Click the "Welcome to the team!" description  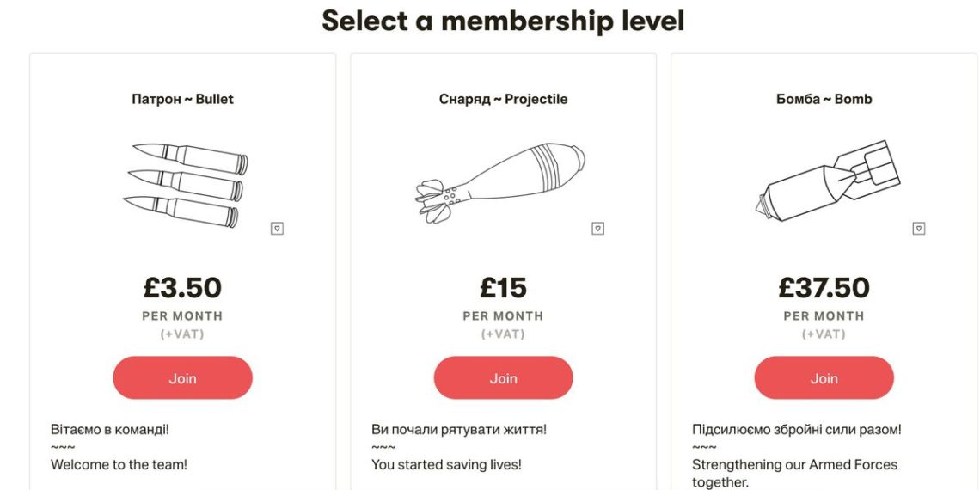(119, 465)
